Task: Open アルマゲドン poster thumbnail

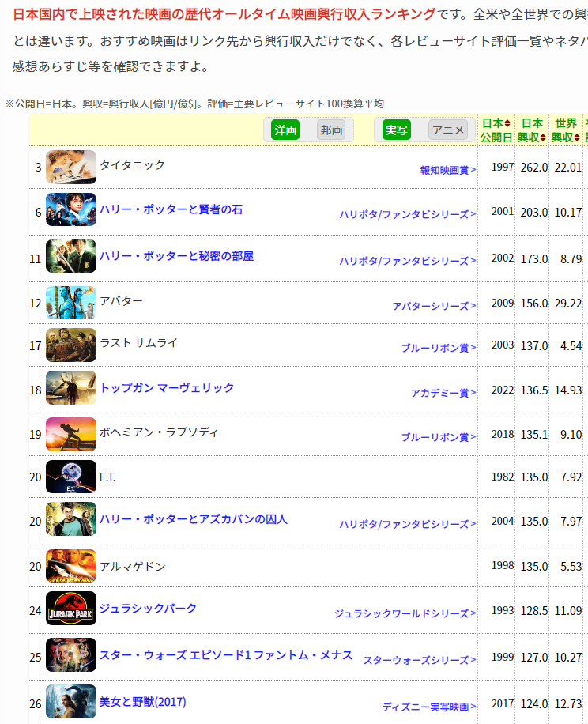Action: tap(71, 566)
